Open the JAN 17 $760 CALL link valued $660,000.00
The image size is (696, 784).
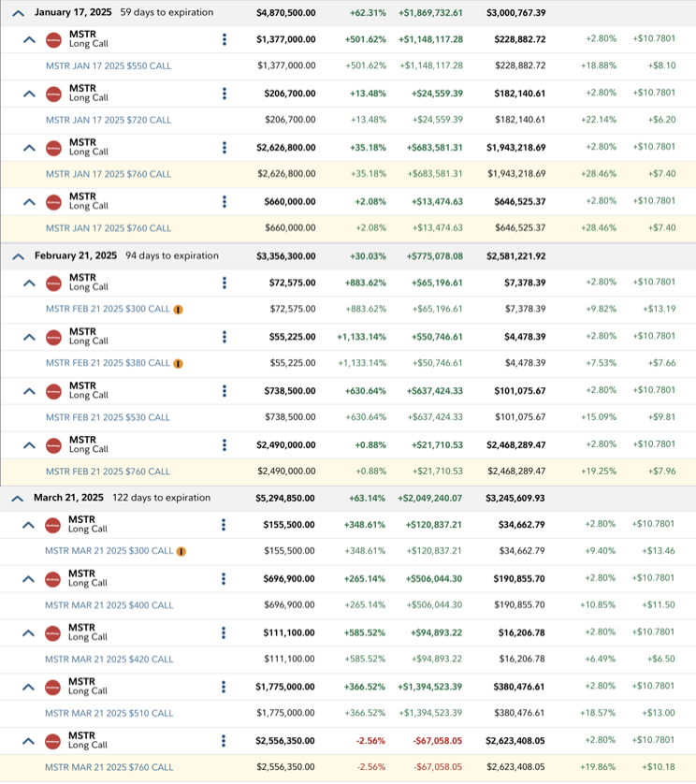coord(109,228)
